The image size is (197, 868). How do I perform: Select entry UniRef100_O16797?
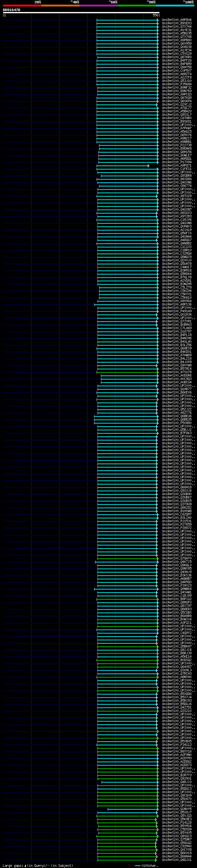pyautogui.click(x=176, y=332)
